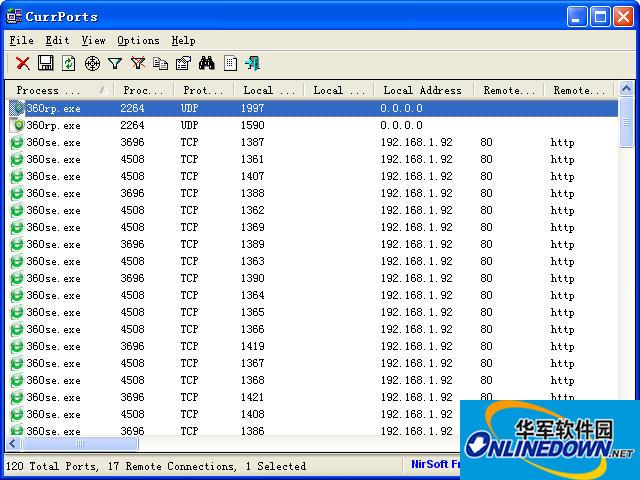Click the refresh toolbar icon

tap(68, 63)
